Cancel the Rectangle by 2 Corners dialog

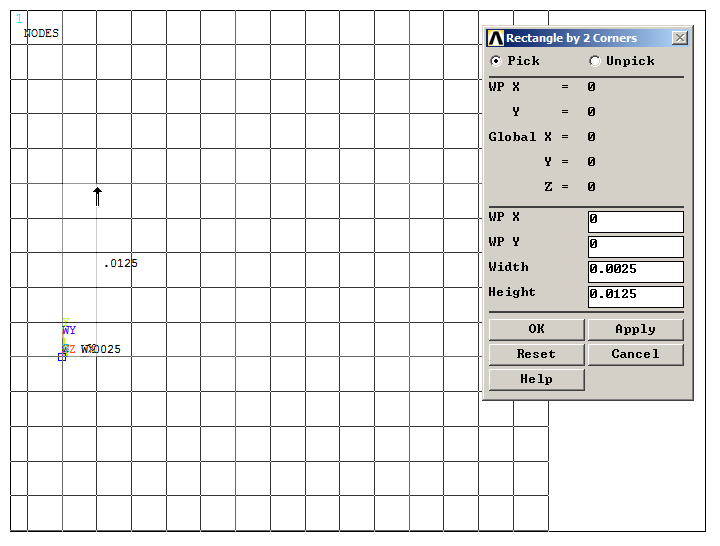click(x=636, y=355)
